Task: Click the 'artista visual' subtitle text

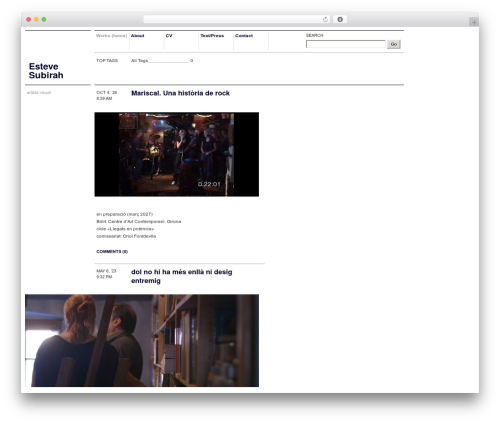Action: tap(39, 93)
